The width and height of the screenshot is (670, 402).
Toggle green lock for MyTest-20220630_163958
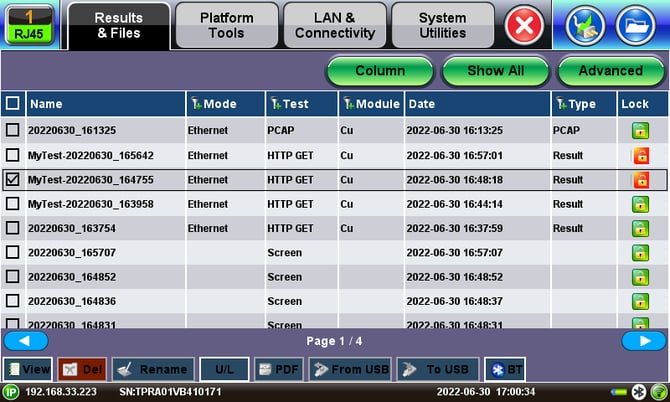640,204
